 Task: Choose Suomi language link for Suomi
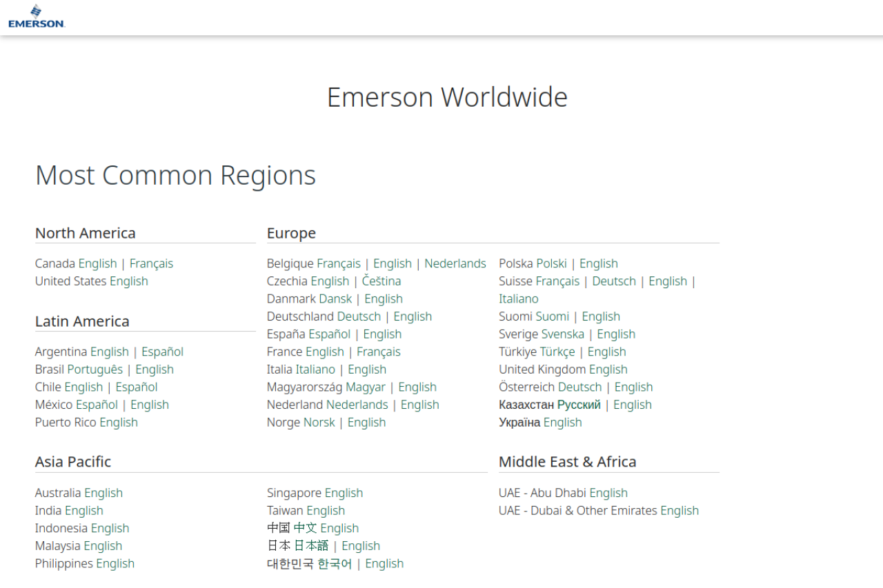point(553,316)
